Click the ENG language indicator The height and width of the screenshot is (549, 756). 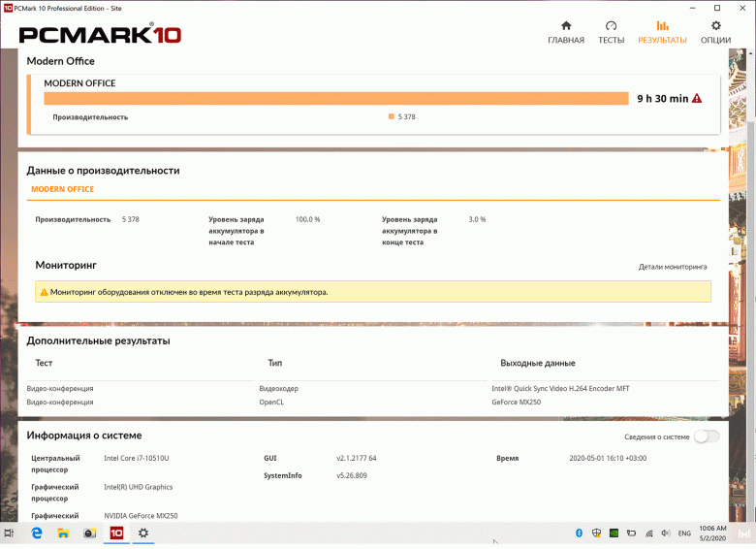tap(684, 533)
